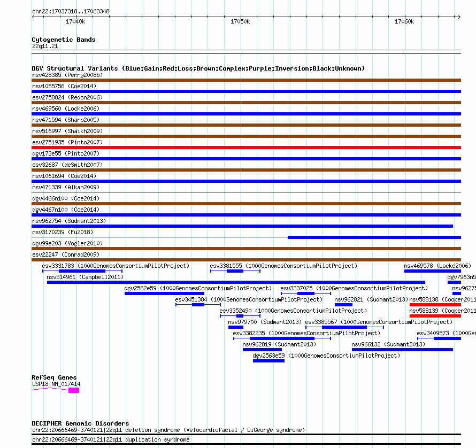Screen dimensions: 476x448
Task: Open dgv173e55 (Pinto2007) variant label
Action: pos(66,153)
